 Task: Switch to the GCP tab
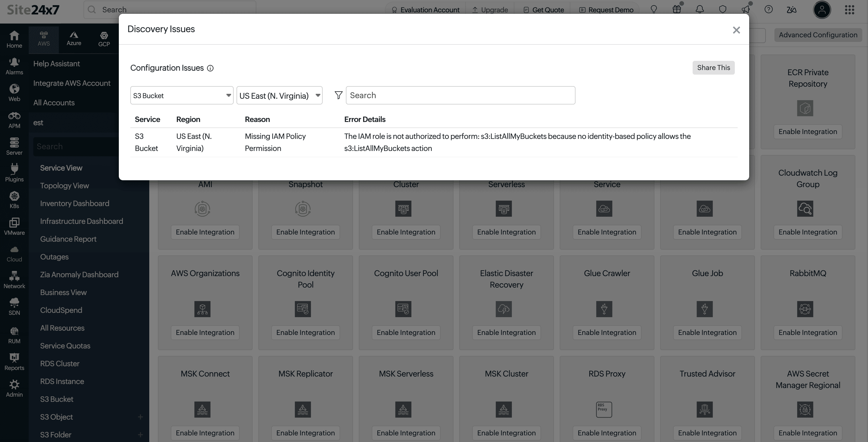(104, 39)
